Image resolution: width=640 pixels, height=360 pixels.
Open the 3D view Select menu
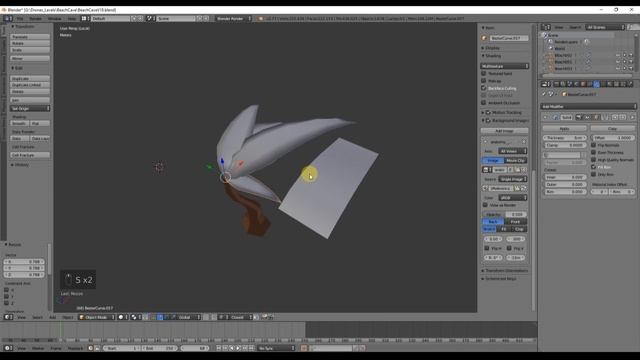point(37,317)
